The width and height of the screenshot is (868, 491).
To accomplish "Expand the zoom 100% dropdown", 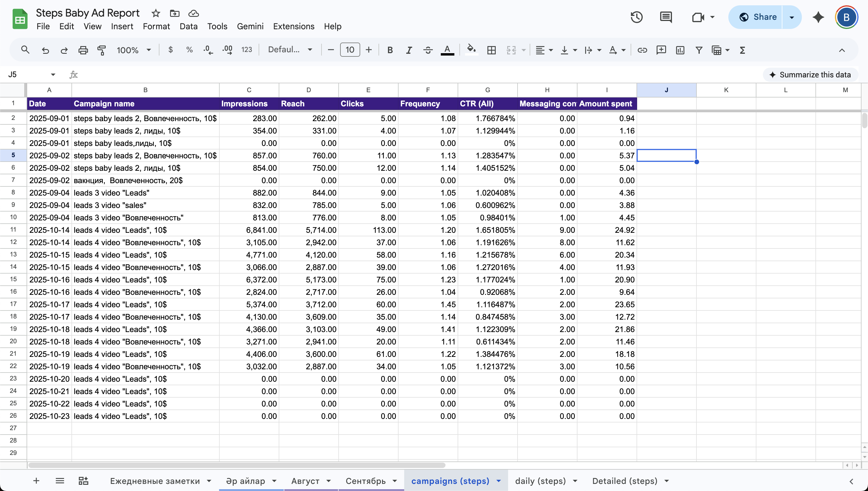I will [134, 50].
